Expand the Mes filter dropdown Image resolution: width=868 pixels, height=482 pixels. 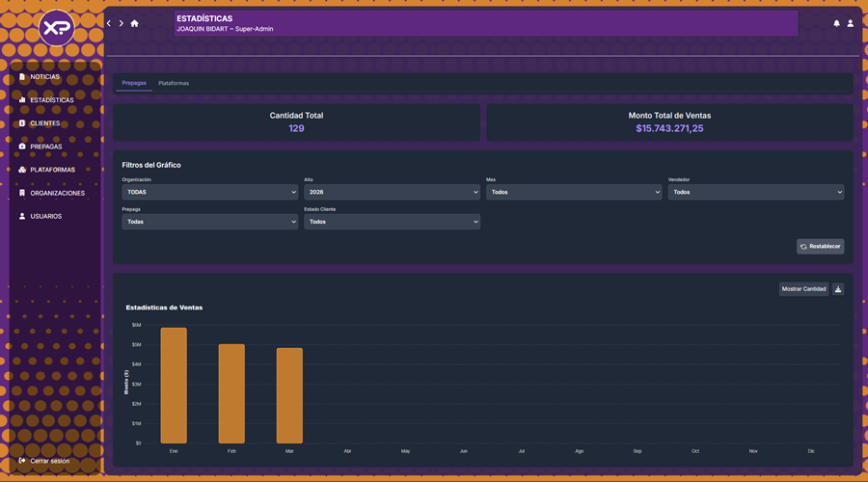pyautogui.click(x=574, y=193)
